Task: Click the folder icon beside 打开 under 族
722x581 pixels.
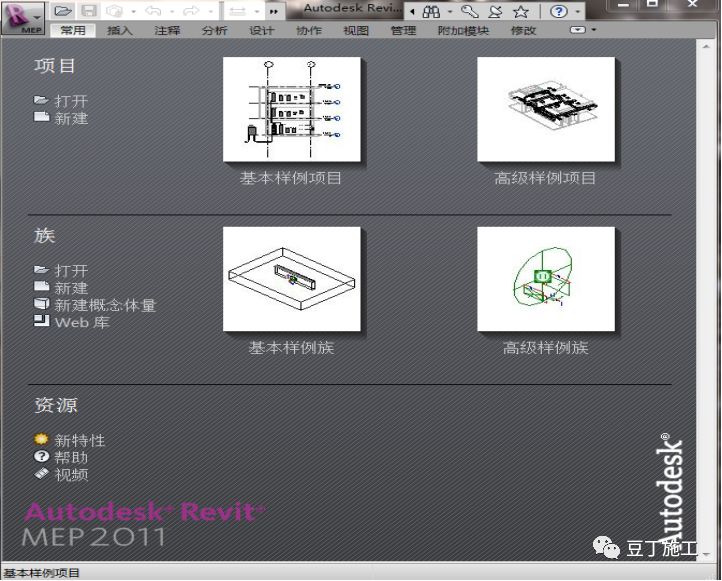Action: 41,269
